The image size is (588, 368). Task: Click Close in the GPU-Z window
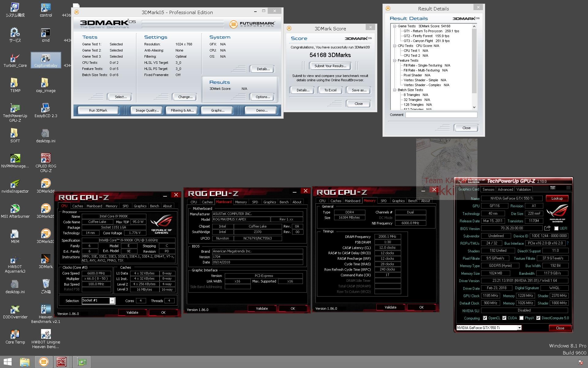click(560, 328)
